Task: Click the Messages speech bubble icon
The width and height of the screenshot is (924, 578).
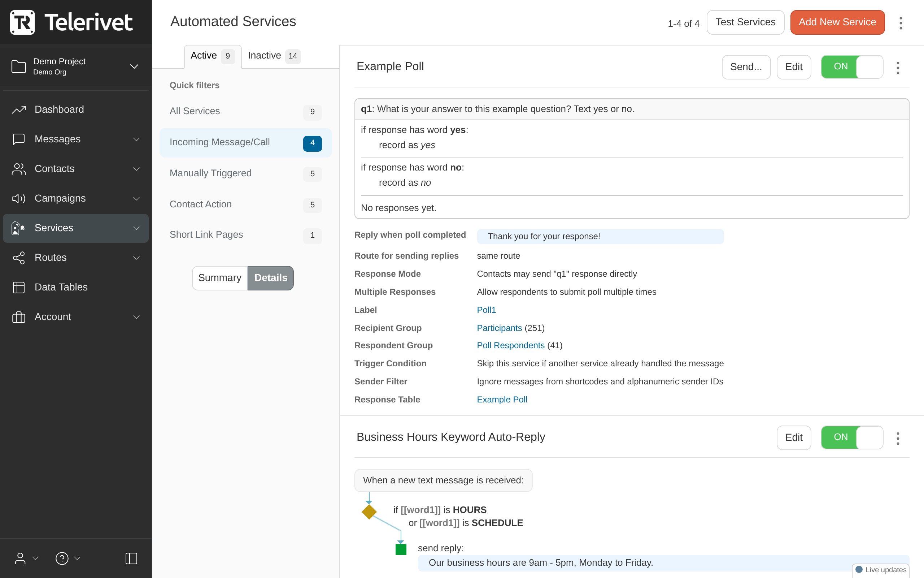Action: coord(19,139)
